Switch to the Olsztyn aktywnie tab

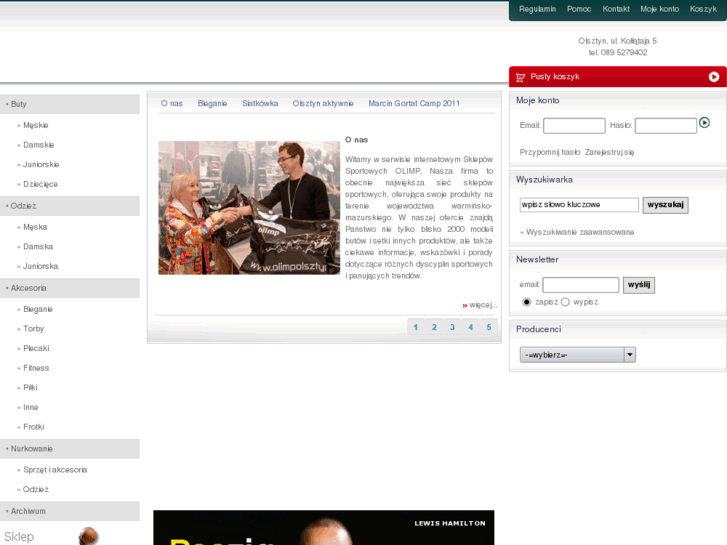coord(323,103)
